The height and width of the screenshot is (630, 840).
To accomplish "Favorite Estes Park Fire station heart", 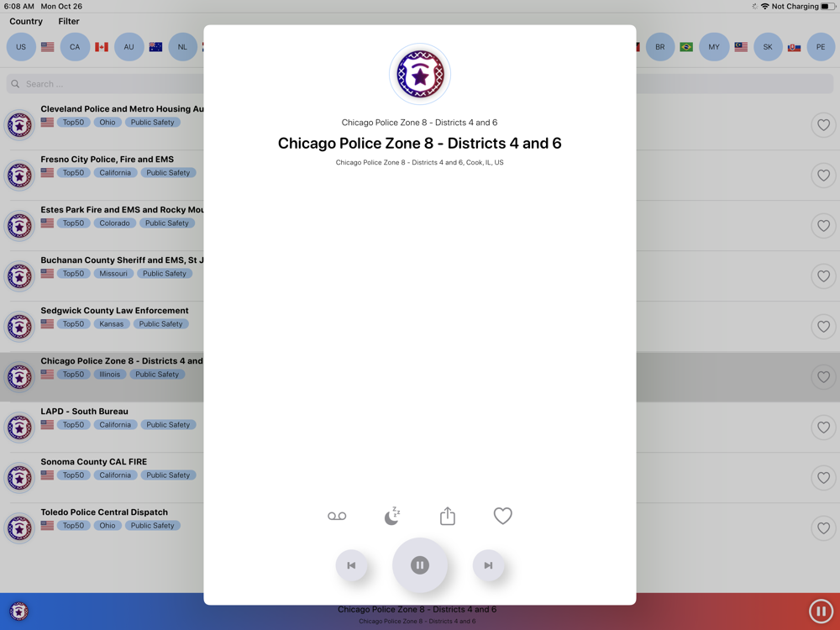I will [823, 225].
